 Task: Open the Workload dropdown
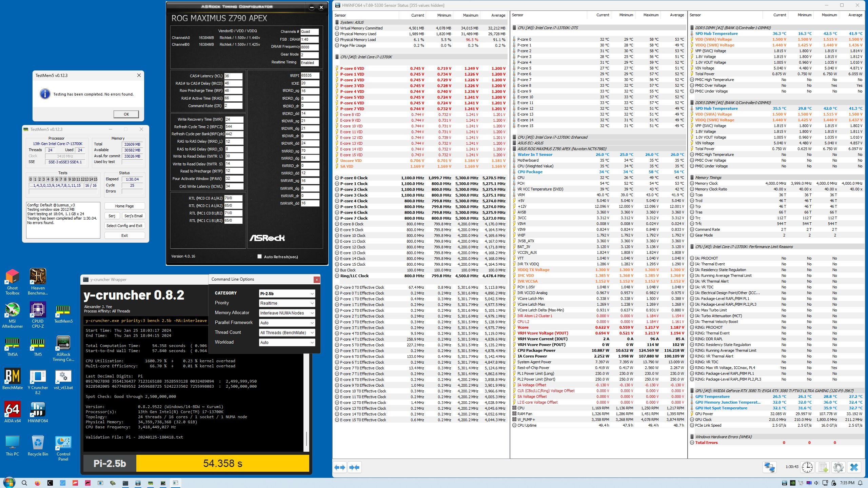287,343
